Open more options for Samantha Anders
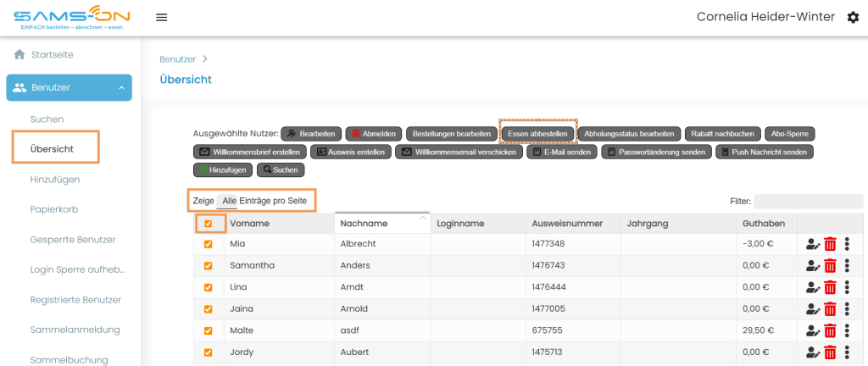 tap(847, 265)
